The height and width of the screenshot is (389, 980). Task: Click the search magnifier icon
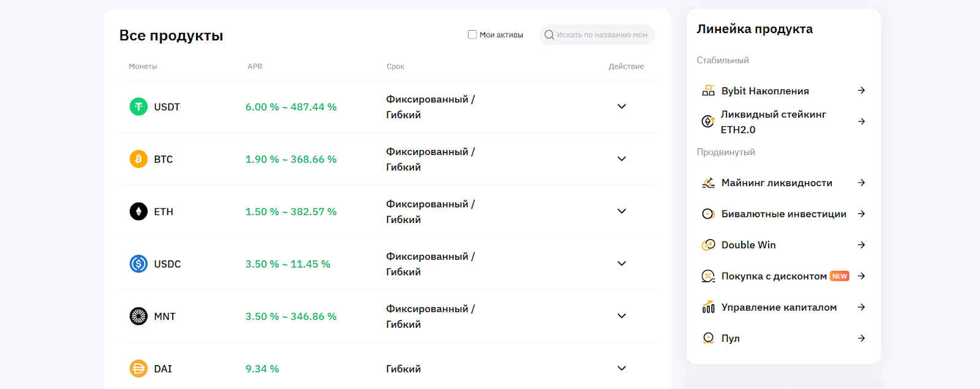coord(549,35)
